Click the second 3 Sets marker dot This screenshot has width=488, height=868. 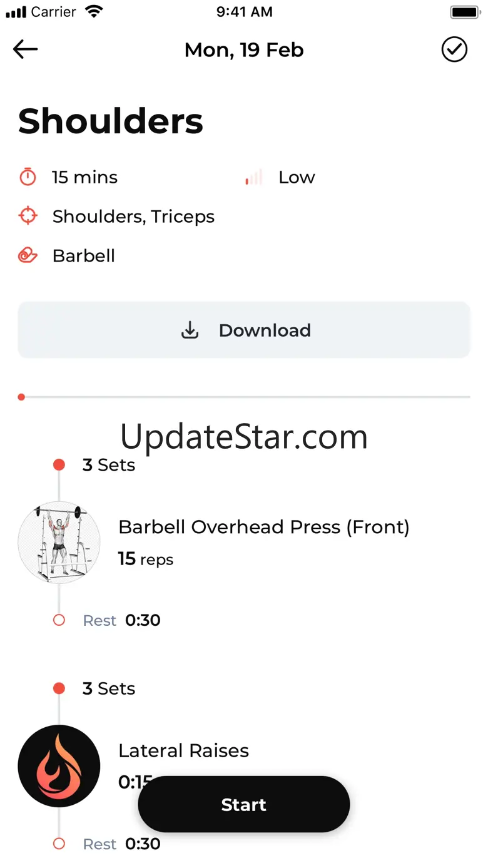click(59, 688)
